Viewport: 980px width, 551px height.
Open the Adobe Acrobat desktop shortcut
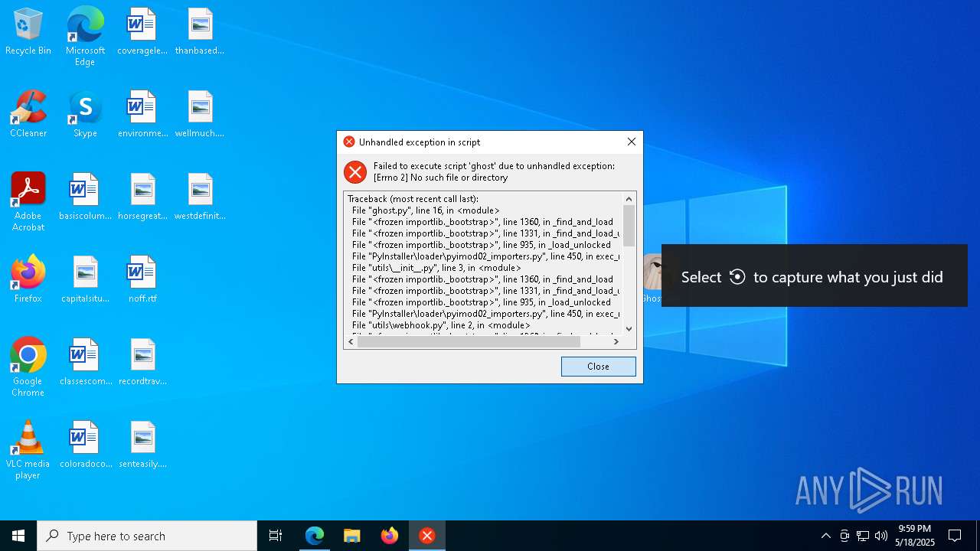pyautogui.click(x=28, y=202)
